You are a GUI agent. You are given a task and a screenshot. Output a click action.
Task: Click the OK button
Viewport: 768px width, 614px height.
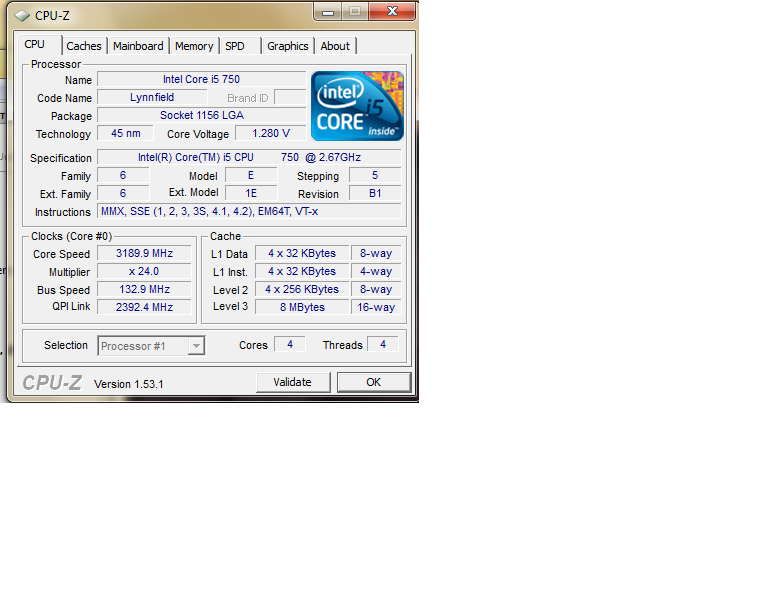[374, 382]
